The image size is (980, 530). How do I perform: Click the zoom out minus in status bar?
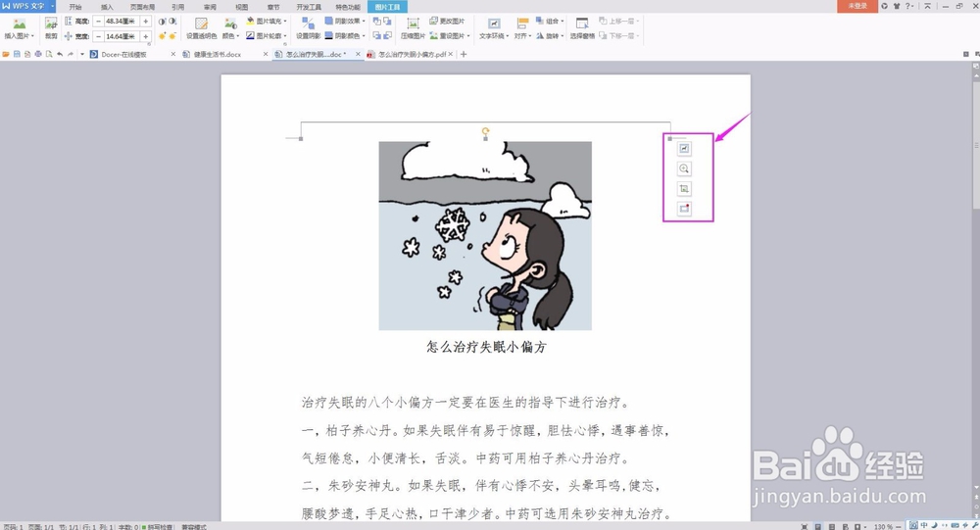click(899, 527)
